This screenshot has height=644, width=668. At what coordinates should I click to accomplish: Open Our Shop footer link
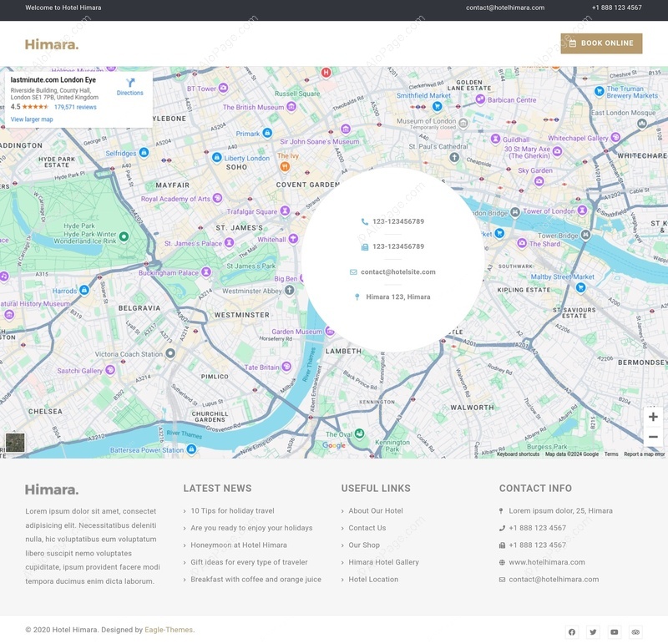(x=364, y=545)
